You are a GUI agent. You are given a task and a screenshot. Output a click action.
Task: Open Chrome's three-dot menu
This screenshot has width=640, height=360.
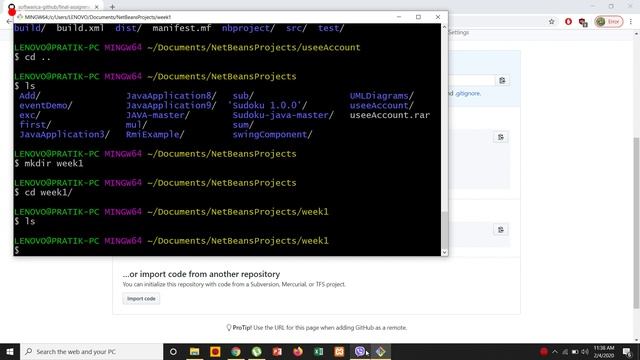coord(631,22)
